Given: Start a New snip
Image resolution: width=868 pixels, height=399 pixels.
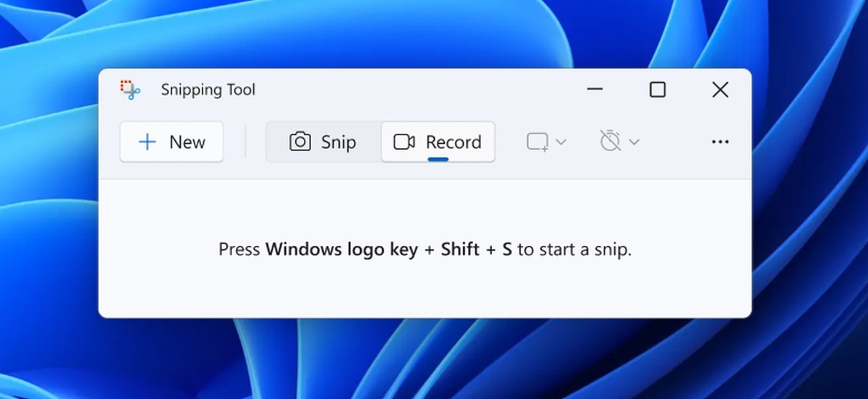Looking at the screenshot, I should pyautogui.click(x=171, y=142).
